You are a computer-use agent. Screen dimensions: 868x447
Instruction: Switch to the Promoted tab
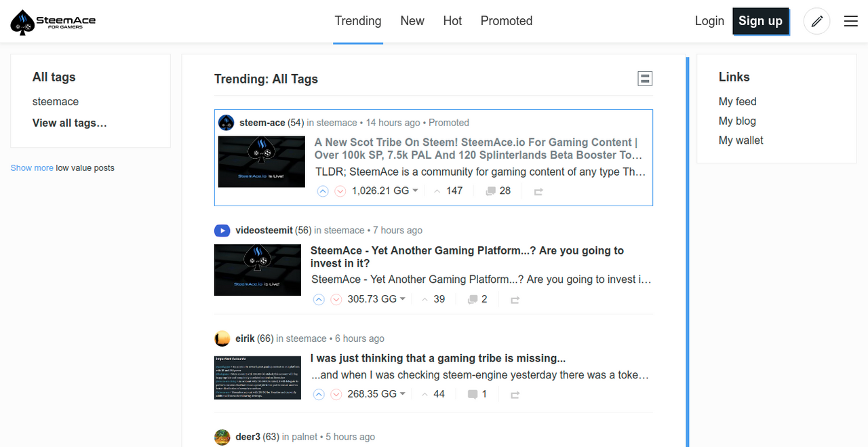tap(507, 21)
